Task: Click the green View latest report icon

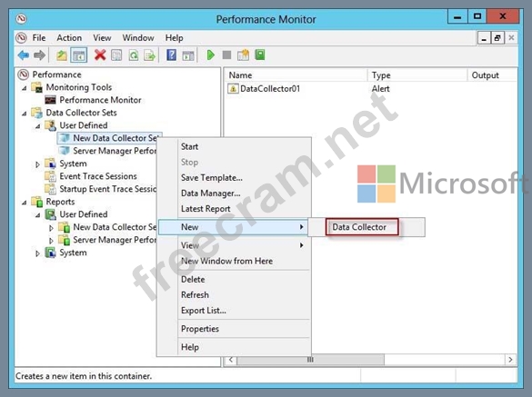Action: (260, 55)
